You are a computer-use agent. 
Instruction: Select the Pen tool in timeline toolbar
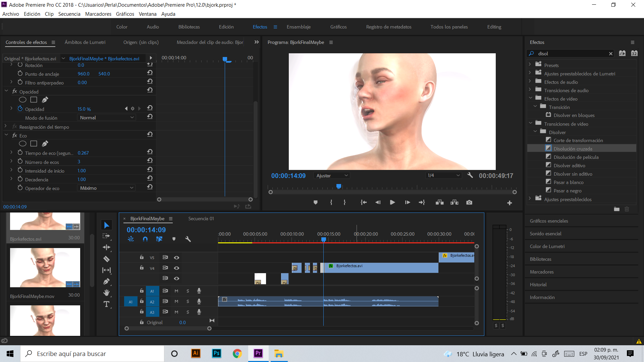106,282
